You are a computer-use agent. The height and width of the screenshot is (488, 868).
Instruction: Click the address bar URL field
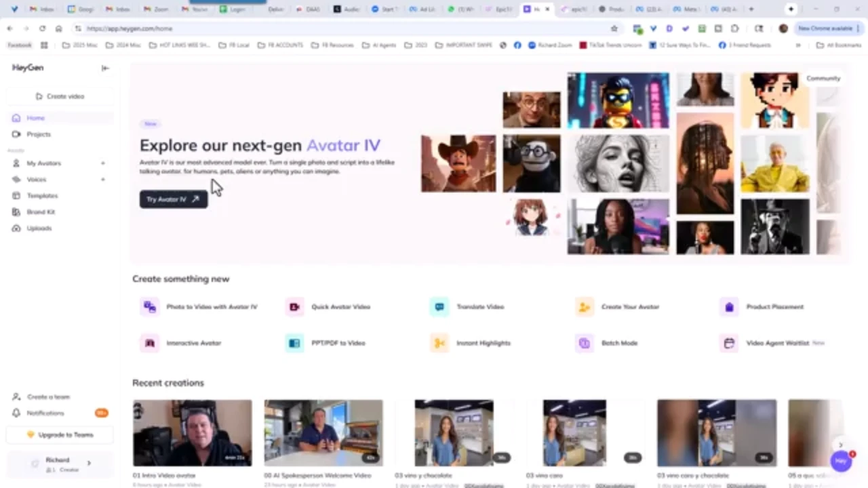[x=346, y=28]
